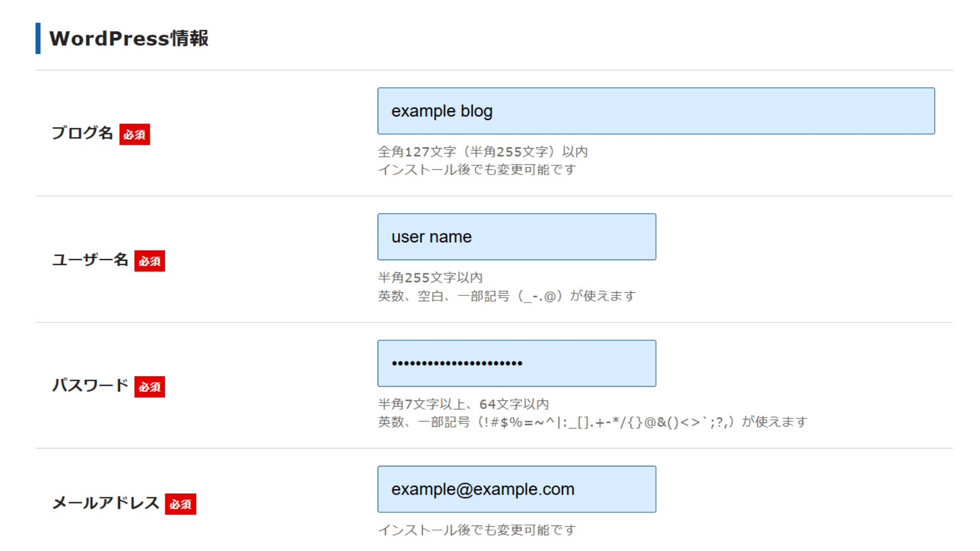The image size is (980, 551).
Task: Click the ユーザー名 label text
Action: tap(90, 260)
